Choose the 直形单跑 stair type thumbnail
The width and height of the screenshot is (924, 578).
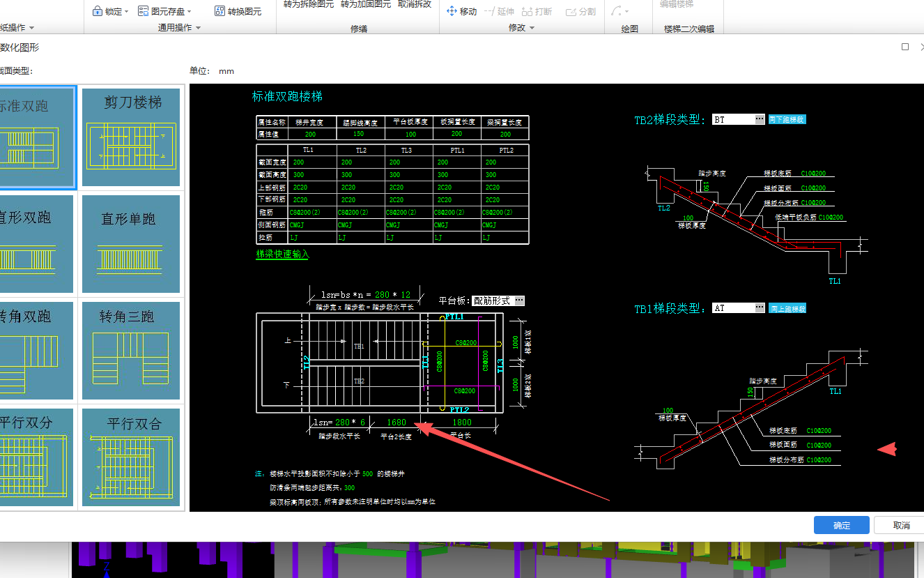132,244
